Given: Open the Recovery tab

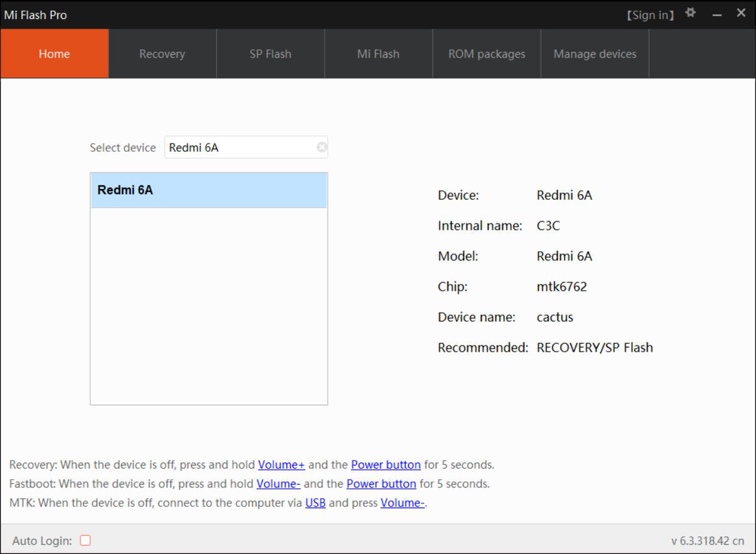Looking at the screenshot, I should tap(162, 53).
